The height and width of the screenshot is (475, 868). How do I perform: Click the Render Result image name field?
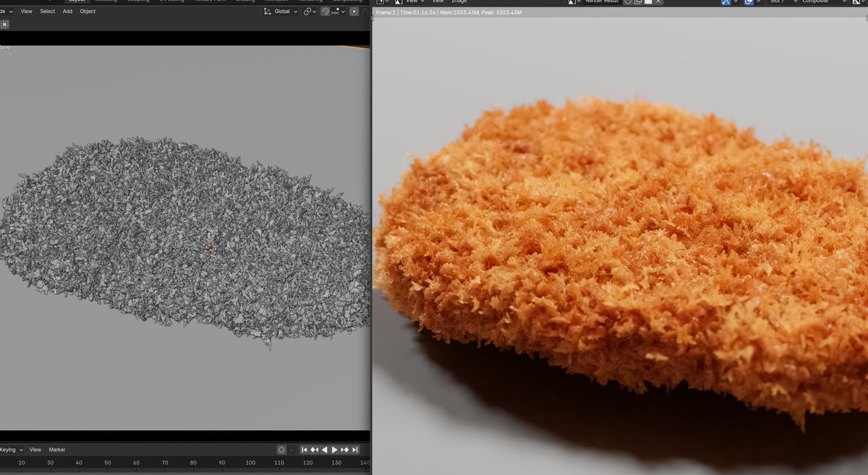coord(603,2)
